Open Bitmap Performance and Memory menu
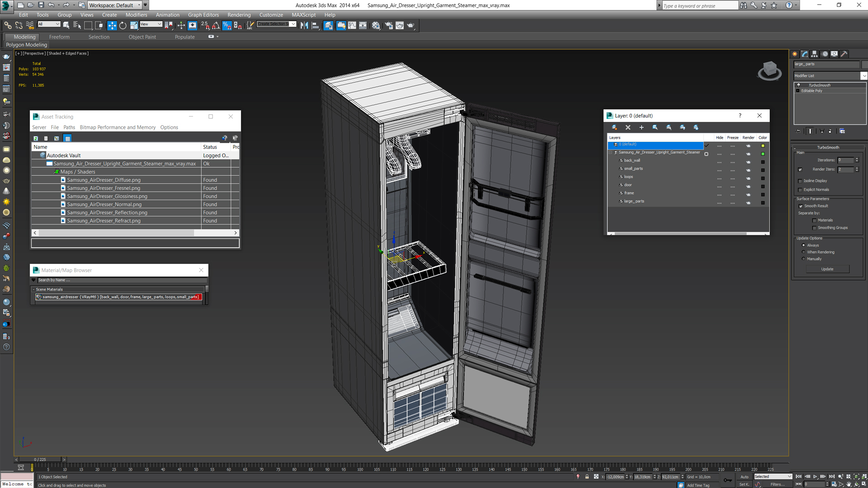 click(x=118, y=127)
